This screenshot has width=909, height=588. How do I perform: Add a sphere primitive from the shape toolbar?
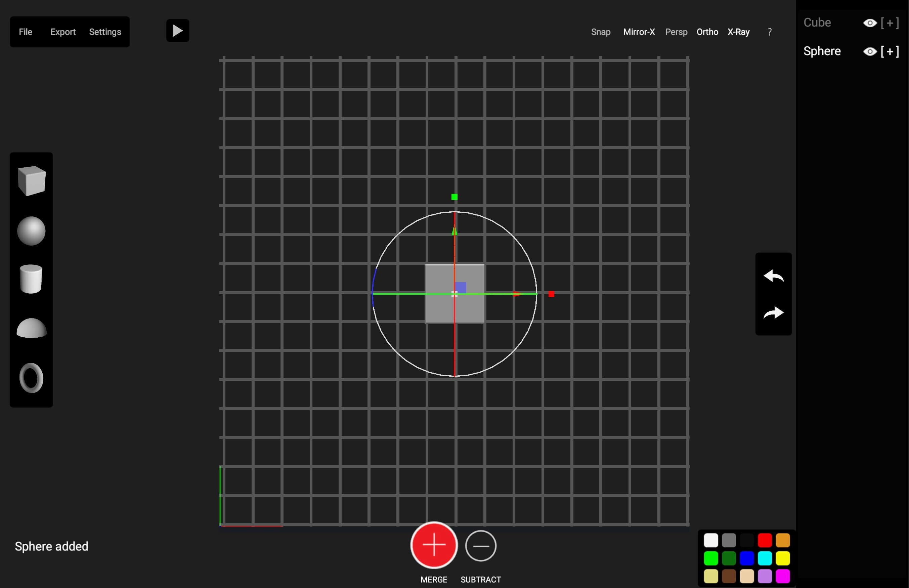(31, 230)
